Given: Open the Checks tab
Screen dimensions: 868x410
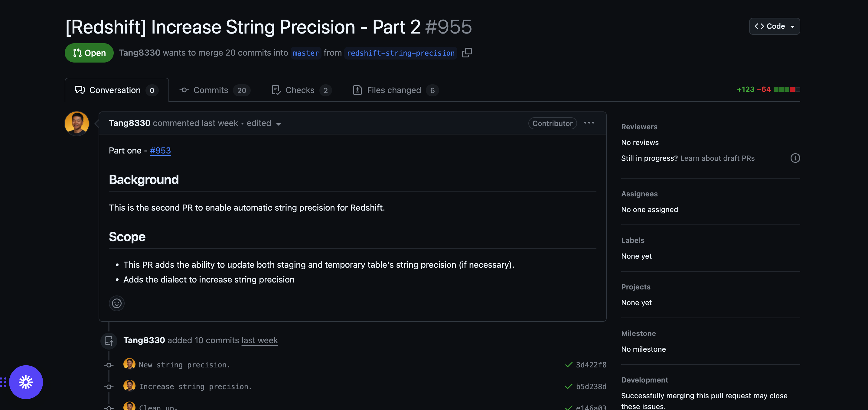Looking at the screenshot, I should pos(301,90).
